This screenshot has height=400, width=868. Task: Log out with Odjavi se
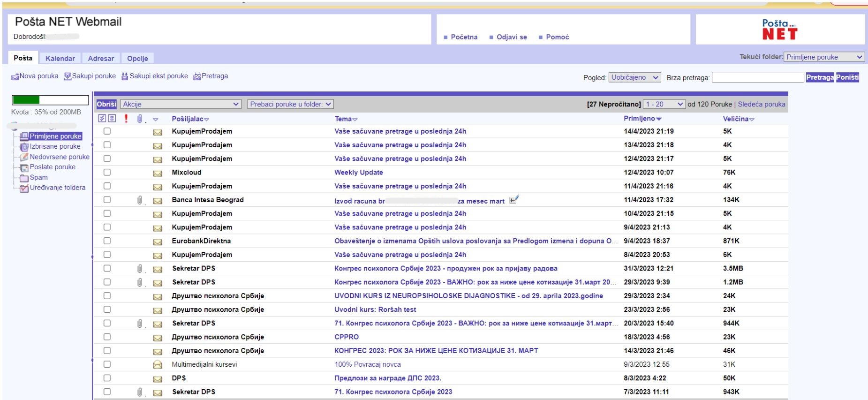512,37
